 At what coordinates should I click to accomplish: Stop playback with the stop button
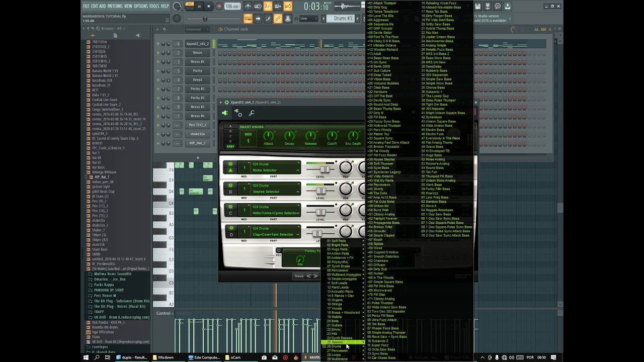click(x=209, y=7)
